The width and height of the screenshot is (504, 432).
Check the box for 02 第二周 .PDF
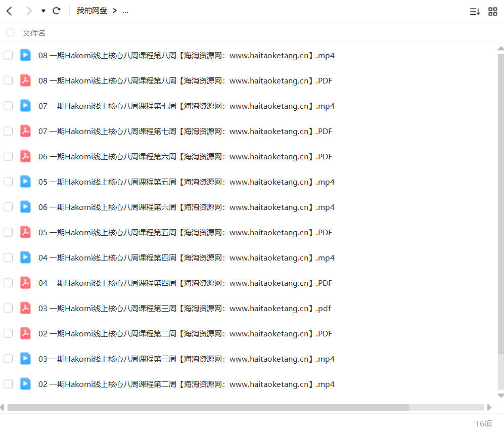click(x=8, y=333)
